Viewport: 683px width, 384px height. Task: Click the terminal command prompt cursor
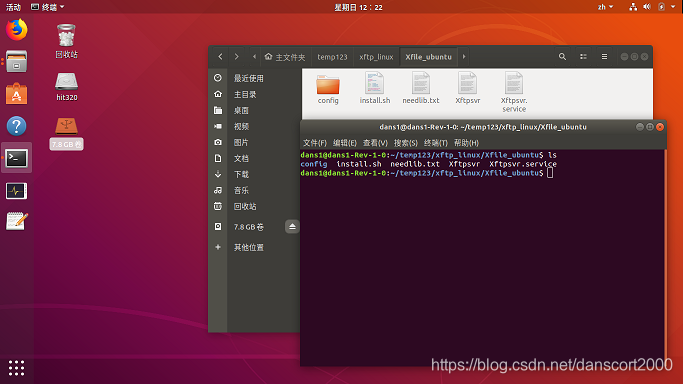pyautogui.click(x=550, y=173)
